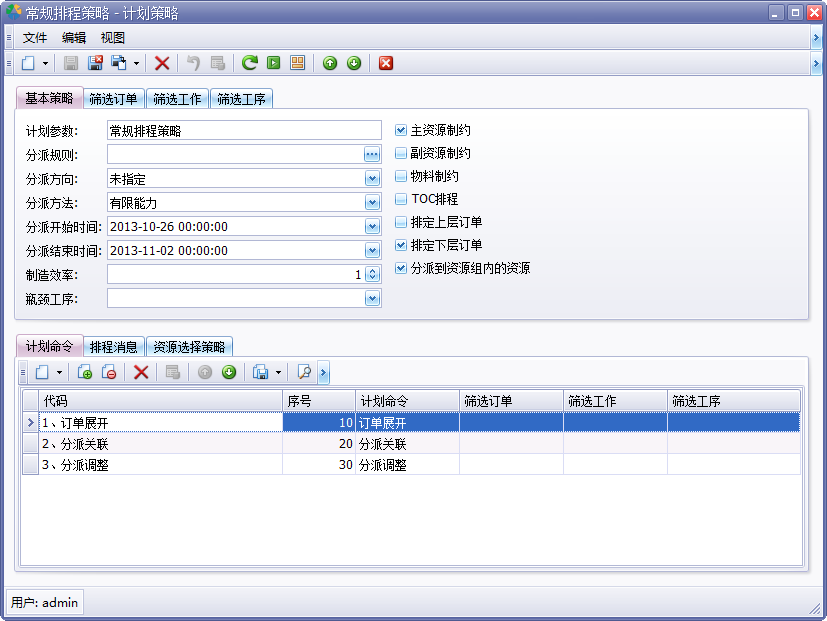Viewport: 827px width, 621px height.
Task: Click the 计划参数 text field
Action: (x=244, y=130)
